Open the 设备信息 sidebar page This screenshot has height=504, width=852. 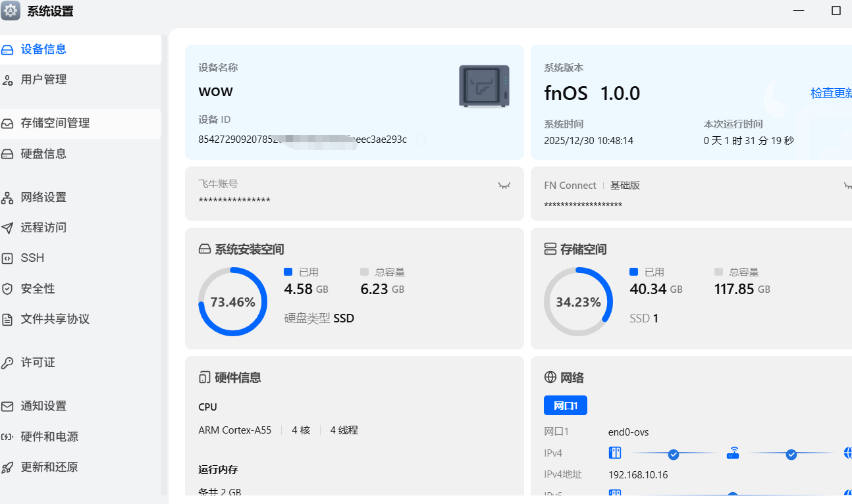point(80,49)
